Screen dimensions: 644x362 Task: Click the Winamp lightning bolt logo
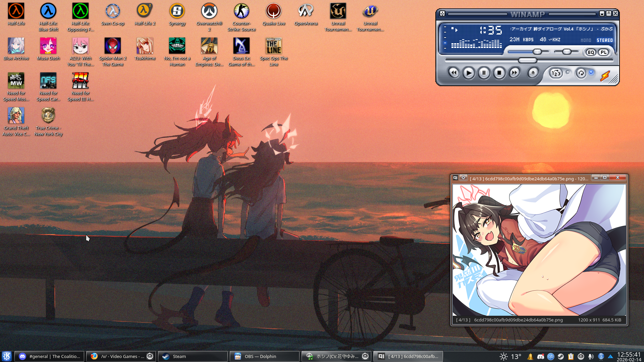pos(605,76)
